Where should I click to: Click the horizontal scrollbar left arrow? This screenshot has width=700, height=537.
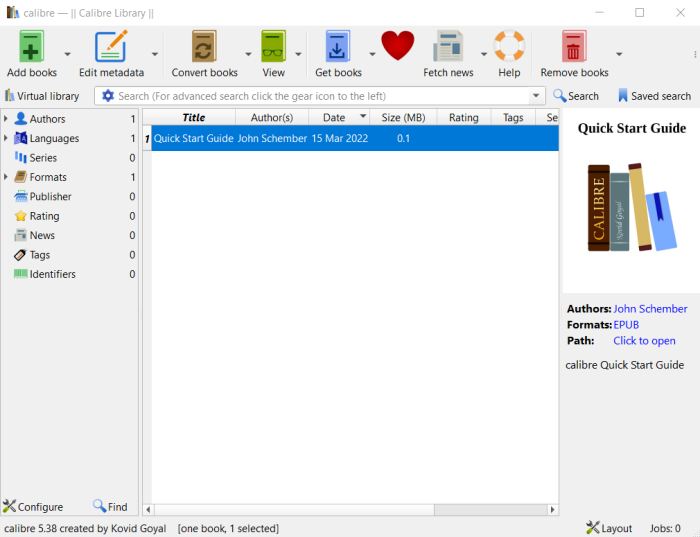148,509
